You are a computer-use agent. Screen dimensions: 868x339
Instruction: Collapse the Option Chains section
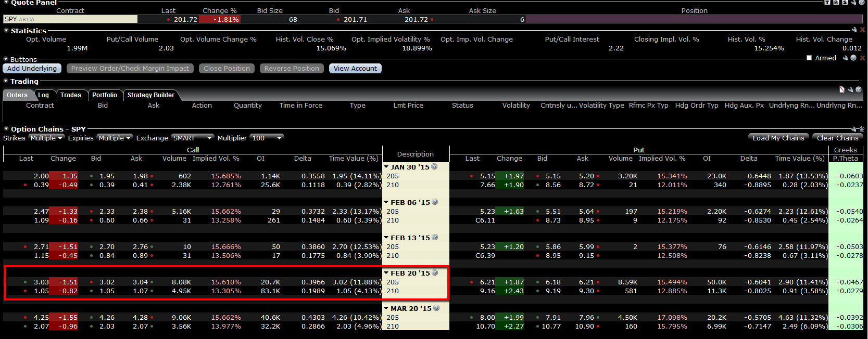click(x=6, y=129)
